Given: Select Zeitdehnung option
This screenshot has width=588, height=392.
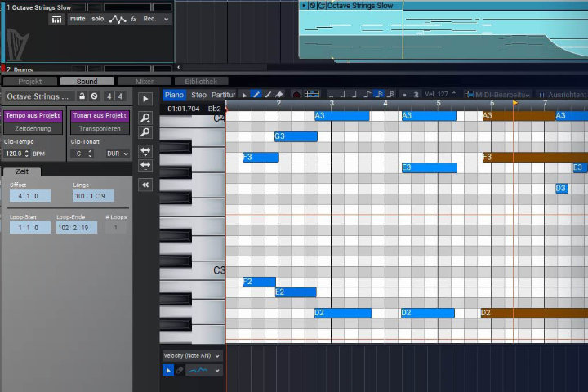Looking at the screenshot, I should (x=33, y=128).
